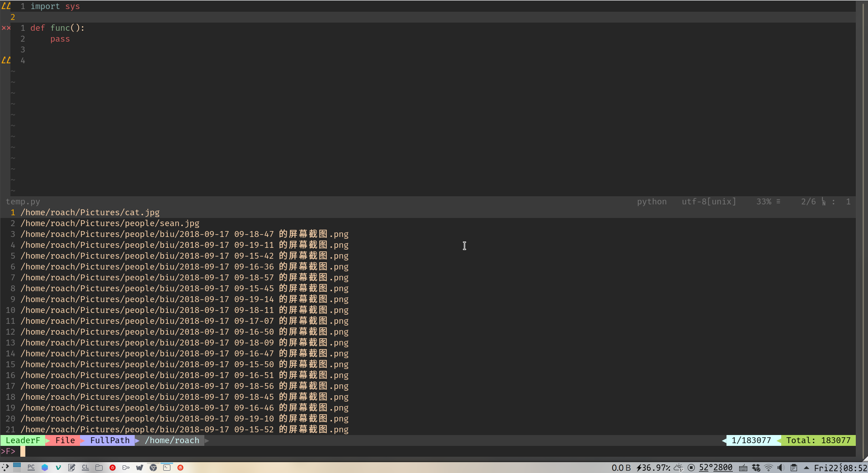Open the terminal emulator taskbar icon

[167, 468]
